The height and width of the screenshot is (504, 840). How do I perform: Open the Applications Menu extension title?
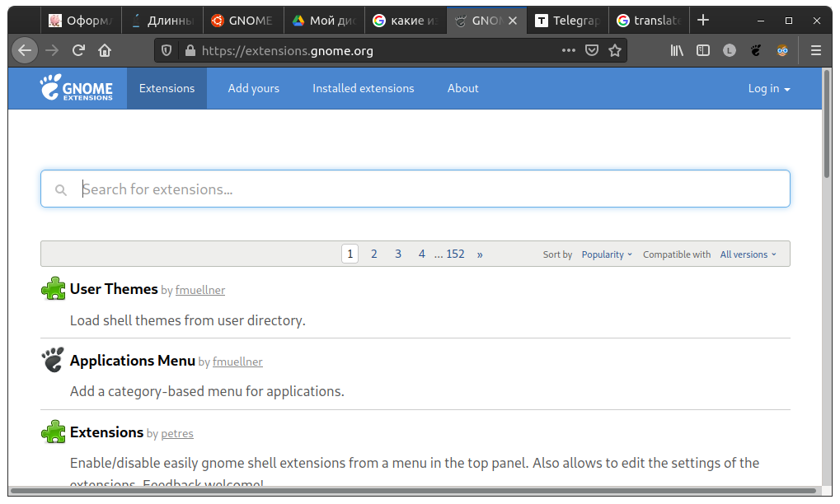point(133,361)
